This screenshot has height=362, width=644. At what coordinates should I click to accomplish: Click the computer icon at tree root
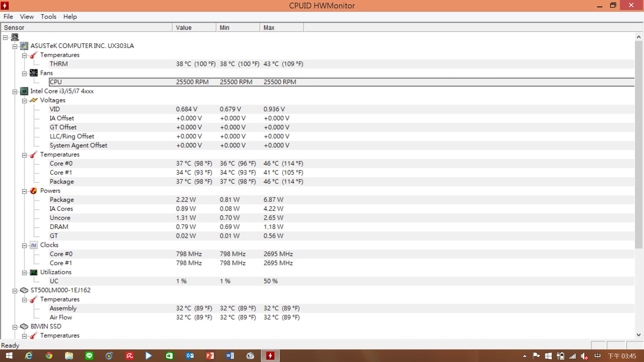pyautogui.click(x=15, y=37)
